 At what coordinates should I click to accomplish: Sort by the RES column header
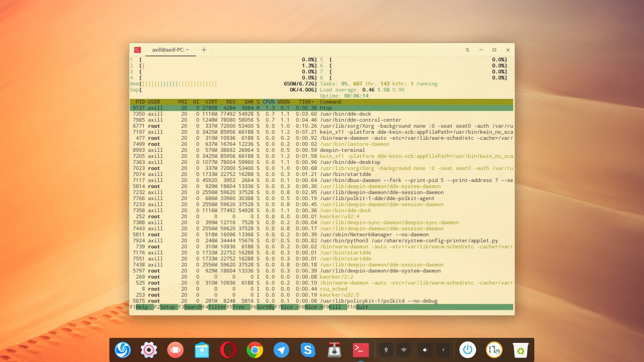pos(231,102)
